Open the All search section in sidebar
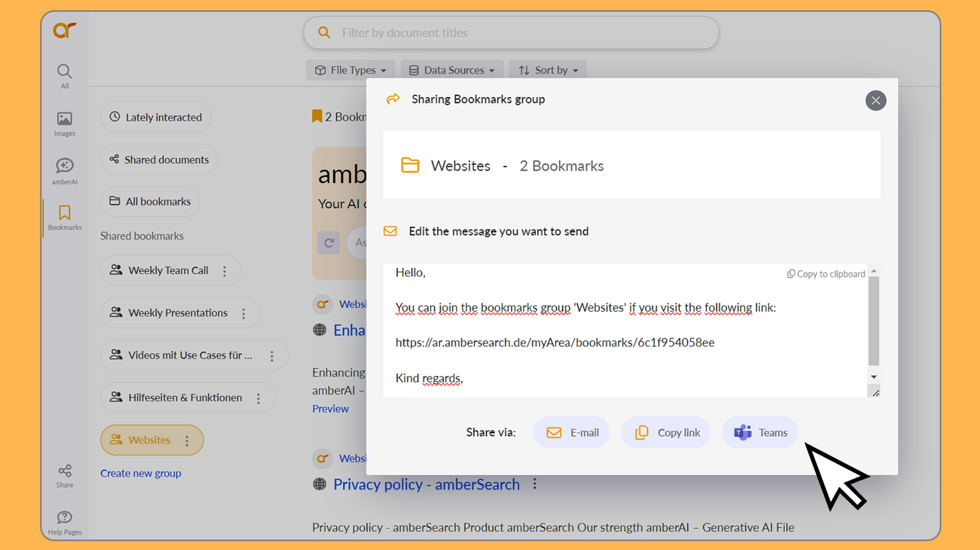The height and width of the screenshot is (550, 980). (x=65, y=76)
